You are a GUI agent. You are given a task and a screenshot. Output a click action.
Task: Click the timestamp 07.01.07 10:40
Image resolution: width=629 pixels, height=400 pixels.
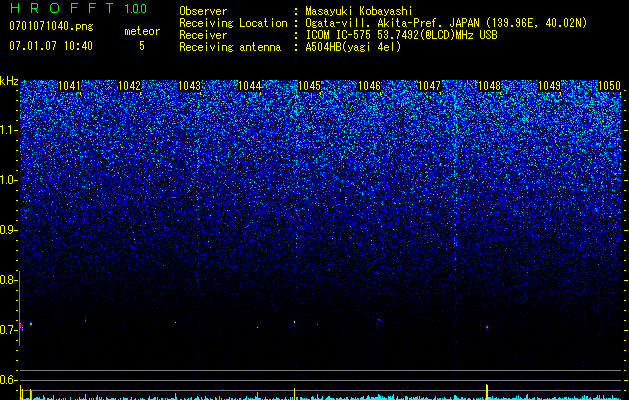pos(51,46)
